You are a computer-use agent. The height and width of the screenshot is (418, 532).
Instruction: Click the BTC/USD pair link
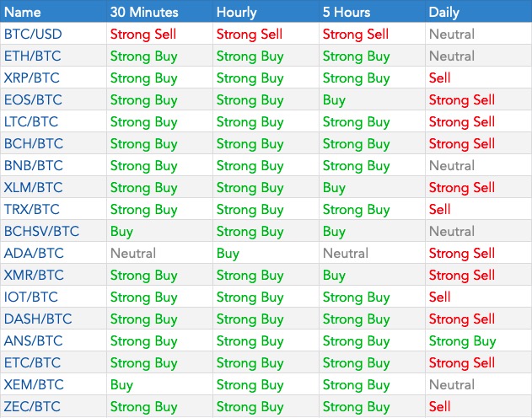(33, 35)
